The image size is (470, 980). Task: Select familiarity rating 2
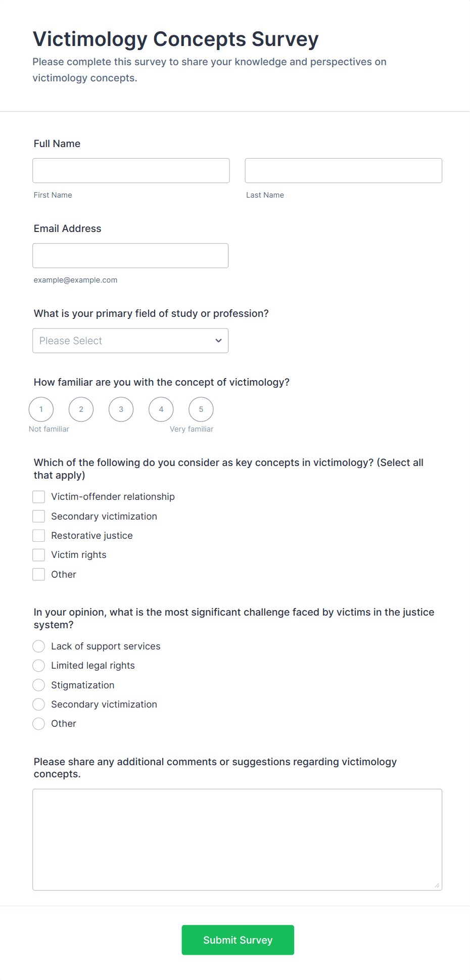[81, 409]
